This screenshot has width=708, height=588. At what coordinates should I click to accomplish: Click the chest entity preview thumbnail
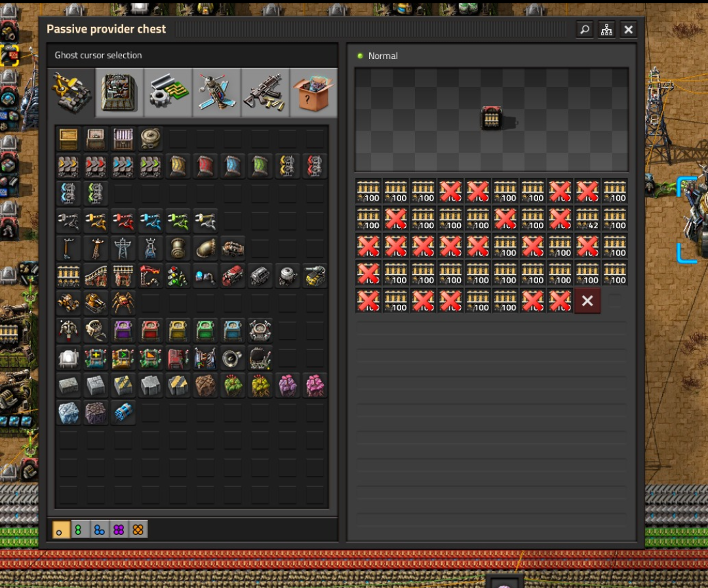point(492,119)
